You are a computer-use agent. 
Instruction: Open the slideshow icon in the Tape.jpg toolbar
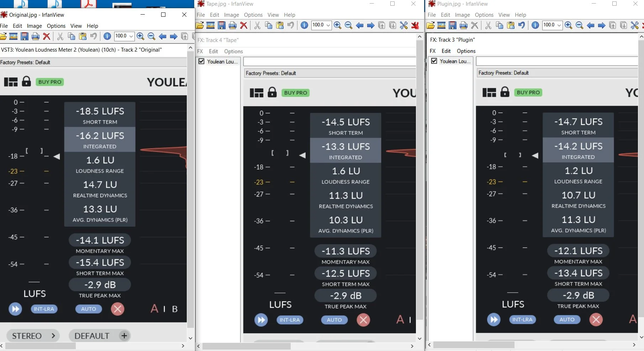point(211,25)
